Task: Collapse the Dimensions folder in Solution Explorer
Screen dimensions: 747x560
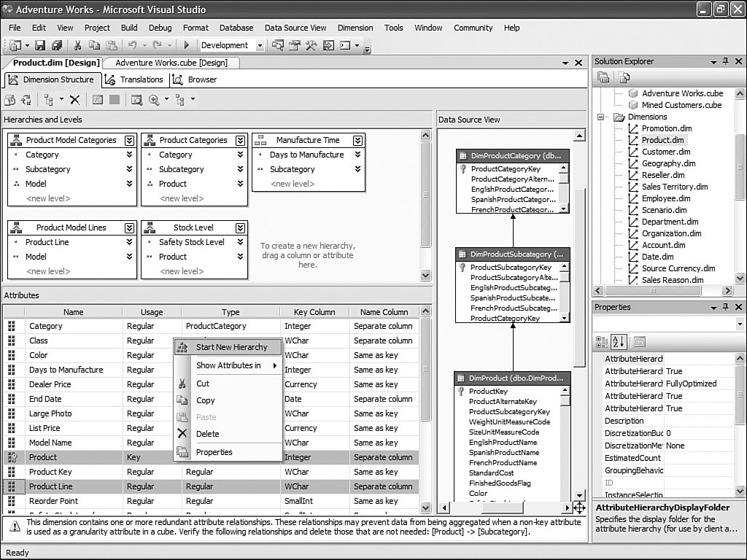Action: pyautogui.click(x=601, y=117)
